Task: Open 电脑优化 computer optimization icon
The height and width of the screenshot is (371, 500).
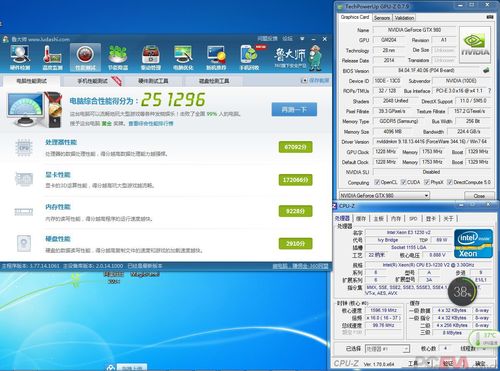Action: (183, 57)
